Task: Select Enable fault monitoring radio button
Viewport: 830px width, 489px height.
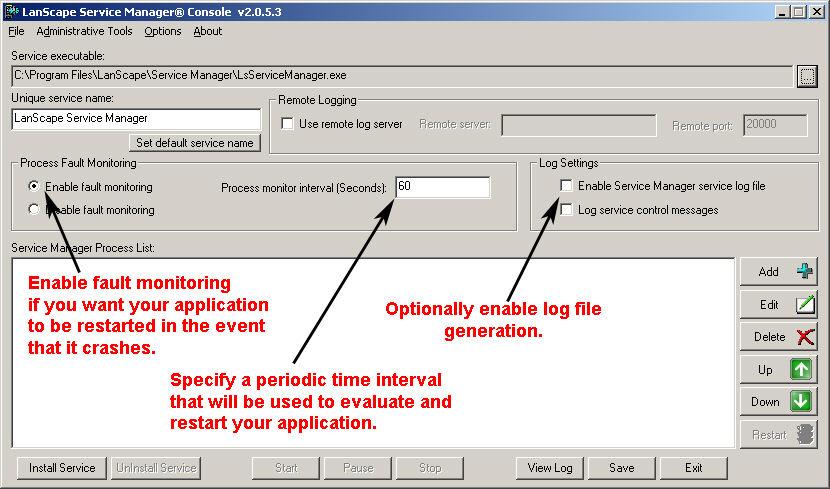Action: point(34,186)
